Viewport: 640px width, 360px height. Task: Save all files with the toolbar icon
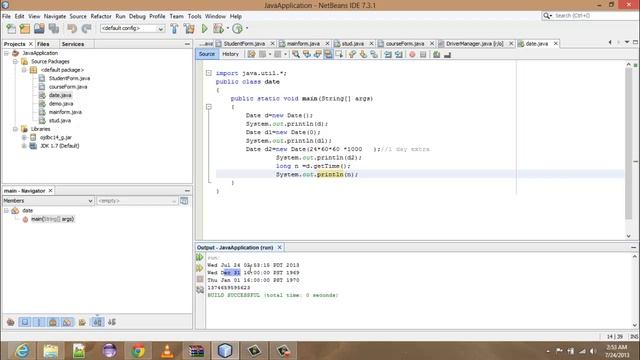tap(54, 29)
